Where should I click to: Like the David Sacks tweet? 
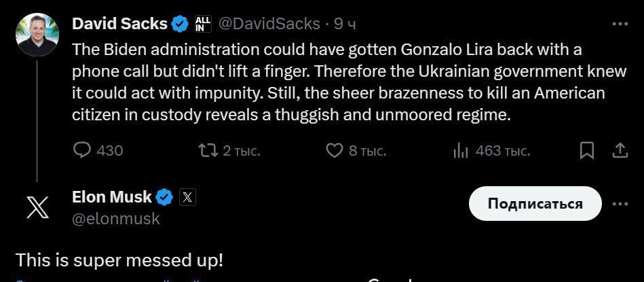(335, 150)
